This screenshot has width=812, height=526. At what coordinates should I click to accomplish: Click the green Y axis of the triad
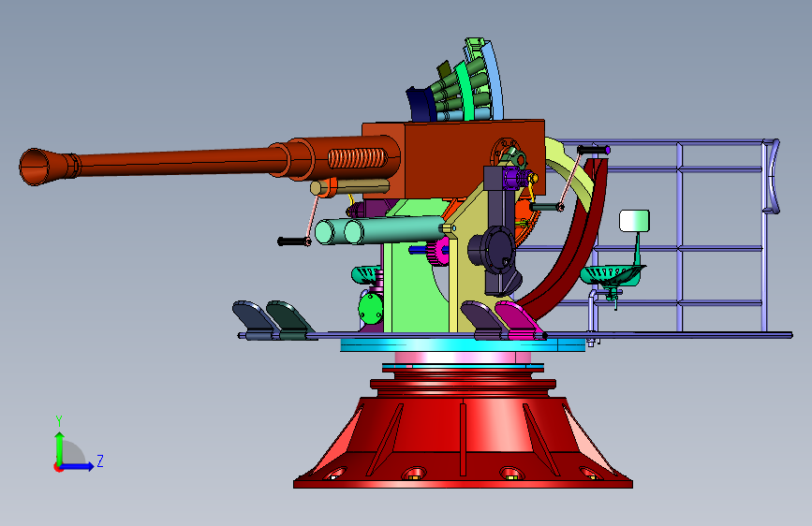tap(60, 448)
